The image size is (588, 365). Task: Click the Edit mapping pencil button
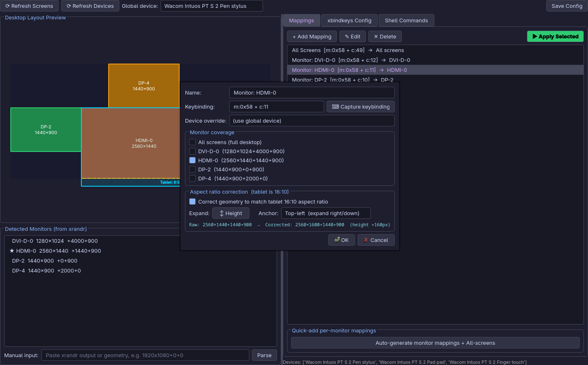tap(353, 37)
